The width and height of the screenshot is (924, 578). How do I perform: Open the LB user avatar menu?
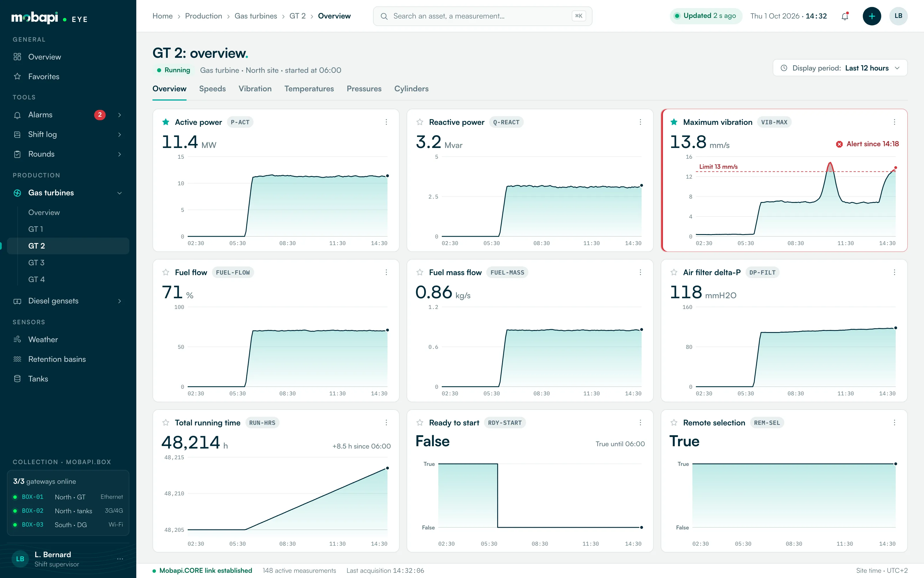coord(898,16)
